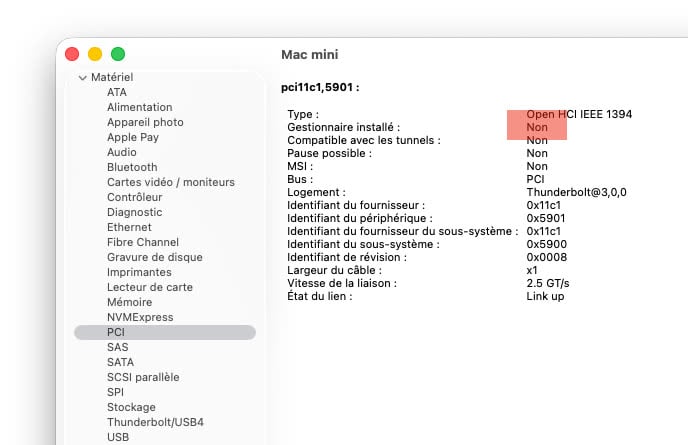The width and height of the screenshot is (688, 445).
Task: Open the Apple Pay entry
Action: tap(133, 137)
